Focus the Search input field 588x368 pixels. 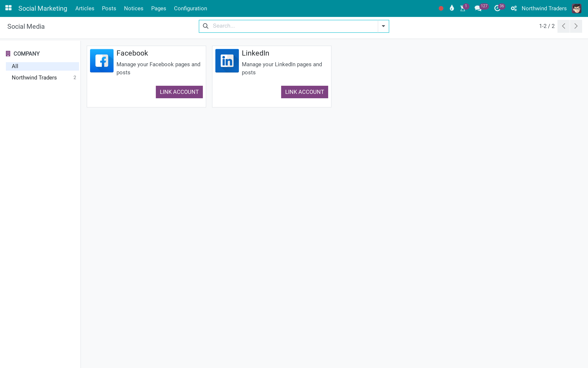294,26
